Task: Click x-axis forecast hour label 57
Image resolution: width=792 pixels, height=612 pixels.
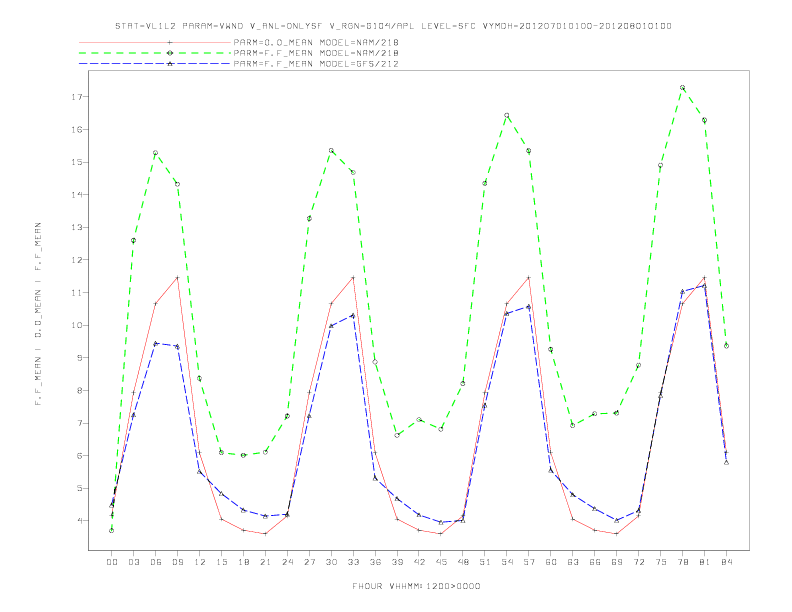Action: click(529, 562)
